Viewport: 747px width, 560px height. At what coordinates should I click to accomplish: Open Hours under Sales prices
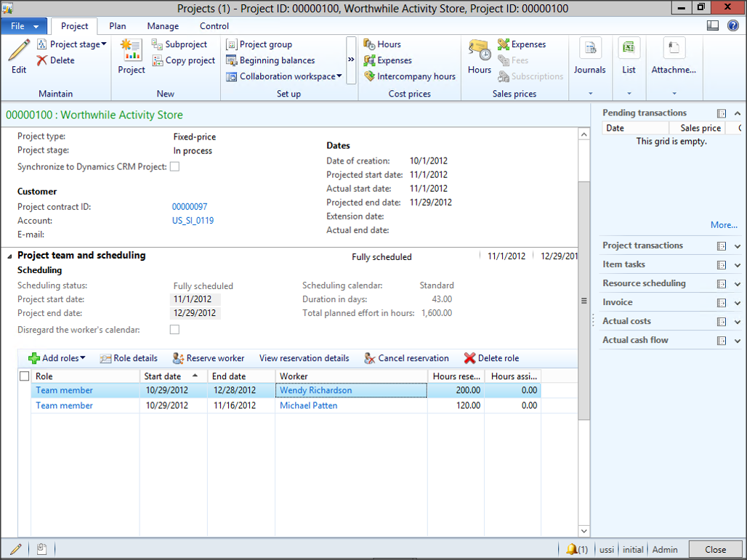tap(480, 51)
